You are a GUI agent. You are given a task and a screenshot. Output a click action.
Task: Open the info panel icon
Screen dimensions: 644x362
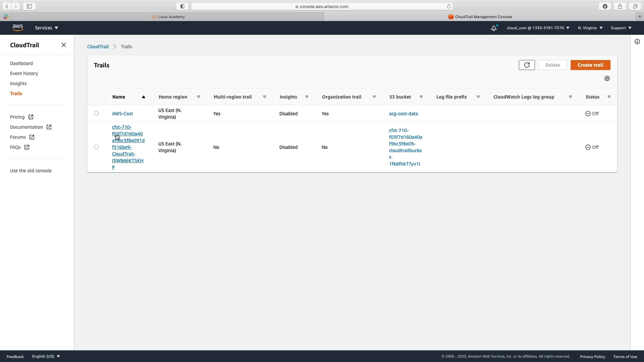coord(637,42)
